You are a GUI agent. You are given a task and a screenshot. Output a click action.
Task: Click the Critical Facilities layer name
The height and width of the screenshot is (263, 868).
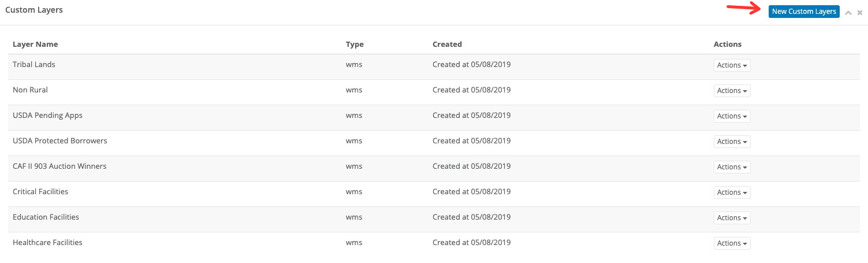[40, 192]
